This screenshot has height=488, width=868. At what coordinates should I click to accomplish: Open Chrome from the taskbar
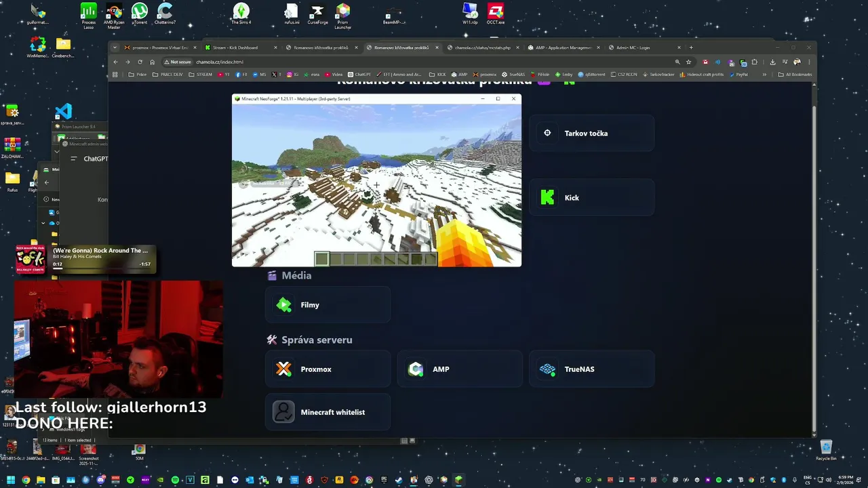coord(26,480)
